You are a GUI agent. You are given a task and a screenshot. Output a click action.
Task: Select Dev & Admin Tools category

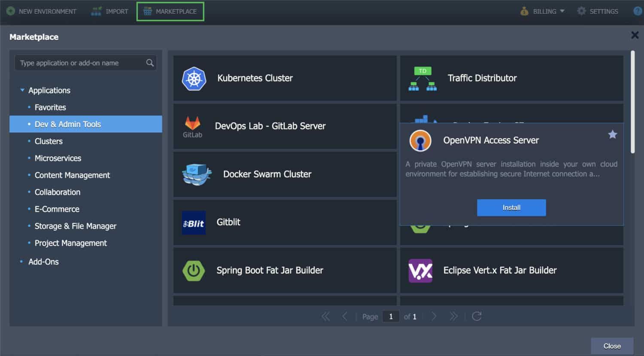(86, 124)
